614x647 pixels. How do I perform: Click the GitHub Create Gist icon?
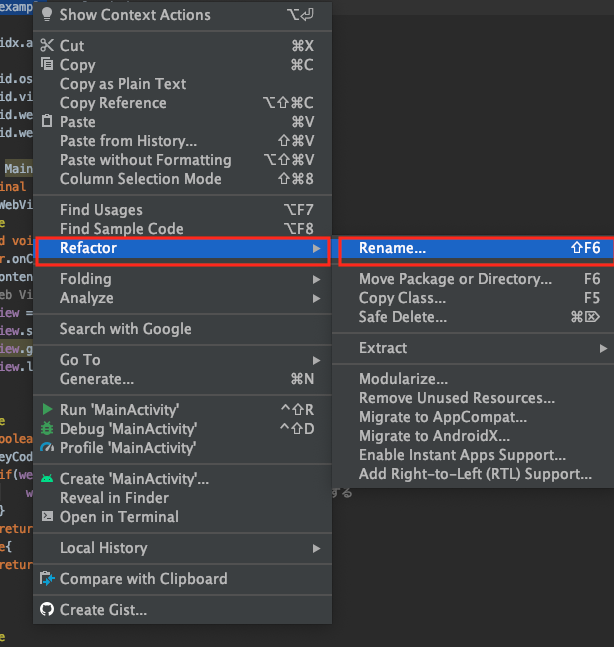point(47,609)
